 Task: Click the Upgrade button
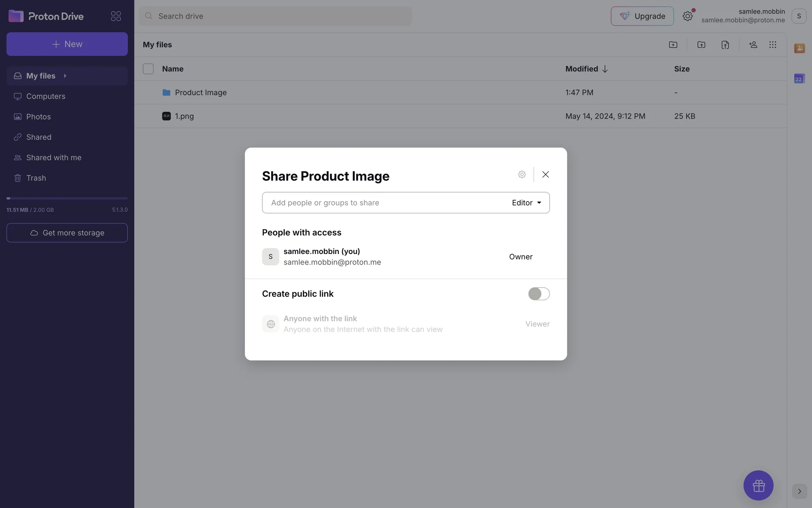pyautogui.click(x=642, y=16)
